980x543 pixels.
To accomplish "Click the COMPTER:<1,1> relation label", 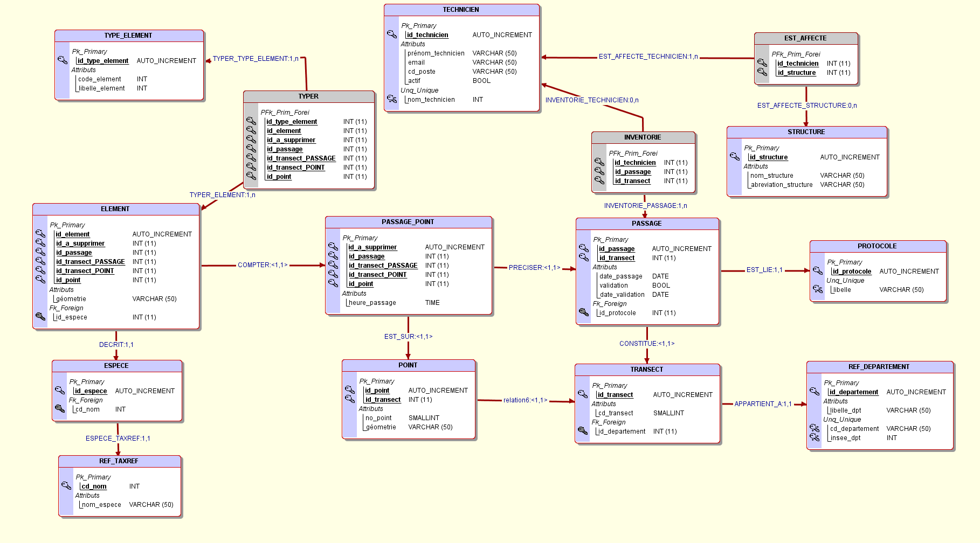I will click(263, 265).
